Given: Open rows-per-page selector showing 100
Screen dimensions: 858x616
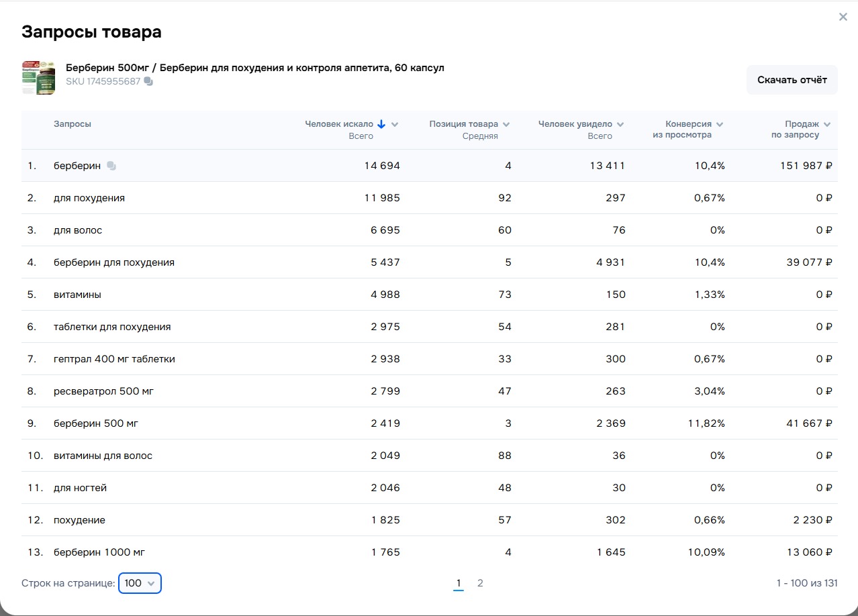Looking at the screenshot, I should click(140, 583).
